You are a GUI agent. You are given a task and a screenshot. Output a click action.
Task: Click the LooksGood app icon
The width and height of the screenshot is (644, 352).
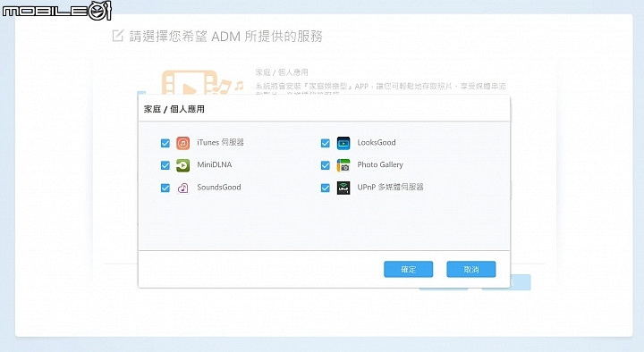pyautogui.click(x=343, y=143)
